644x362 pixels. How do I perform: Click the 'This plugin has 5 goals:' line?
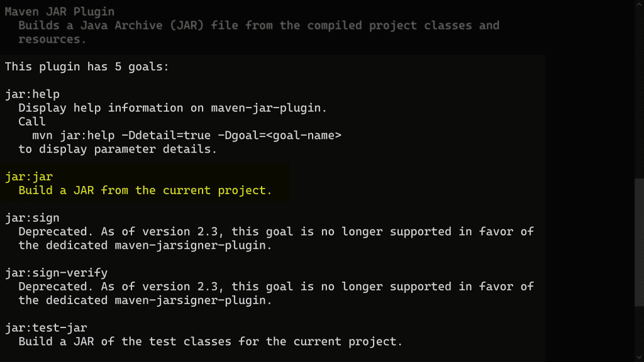(87, 67)
